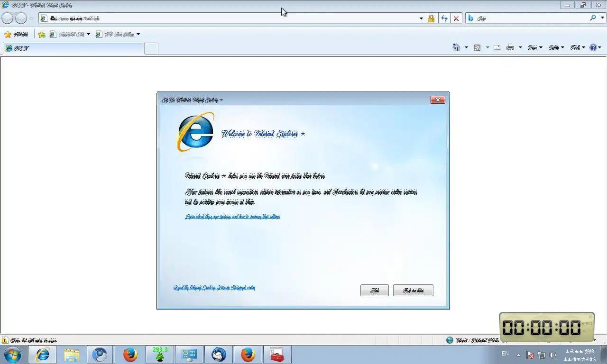Open the Learn about new features link
The image size is (607, 364).
tap(232, 217)
